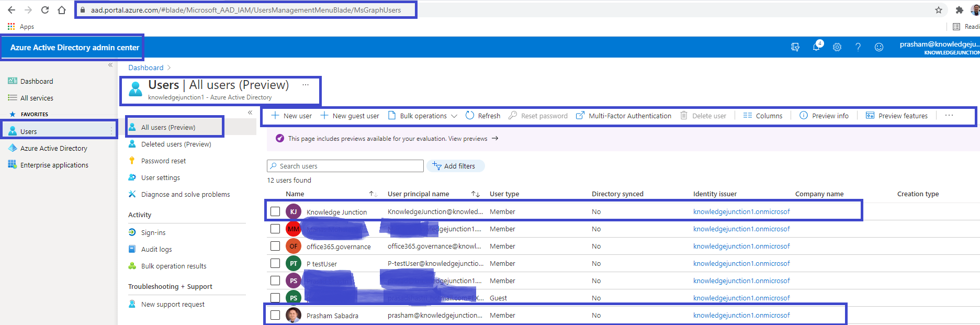
Task: Click the browser back arrow
Action: [12, 10]
